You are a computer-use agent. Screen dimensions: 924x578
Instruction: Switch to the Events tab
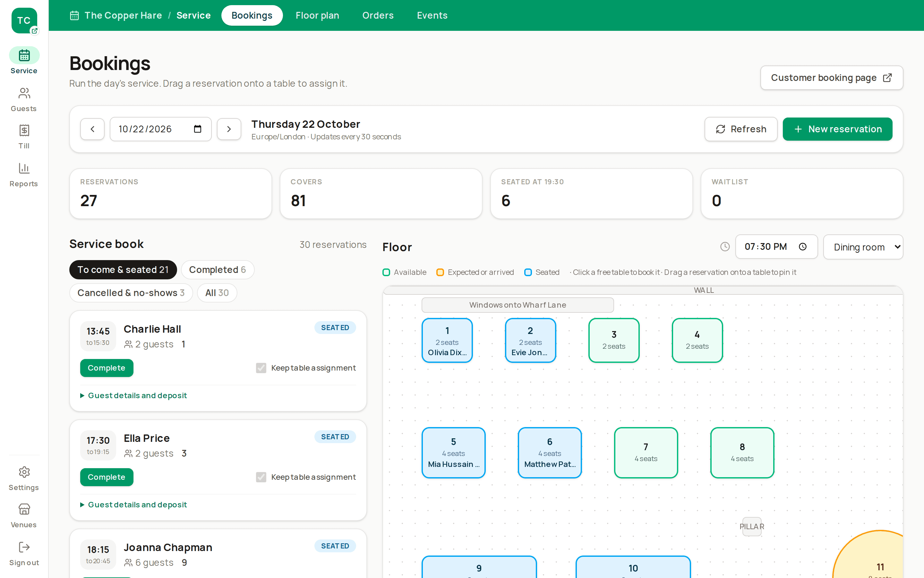[x=432, y=15]
